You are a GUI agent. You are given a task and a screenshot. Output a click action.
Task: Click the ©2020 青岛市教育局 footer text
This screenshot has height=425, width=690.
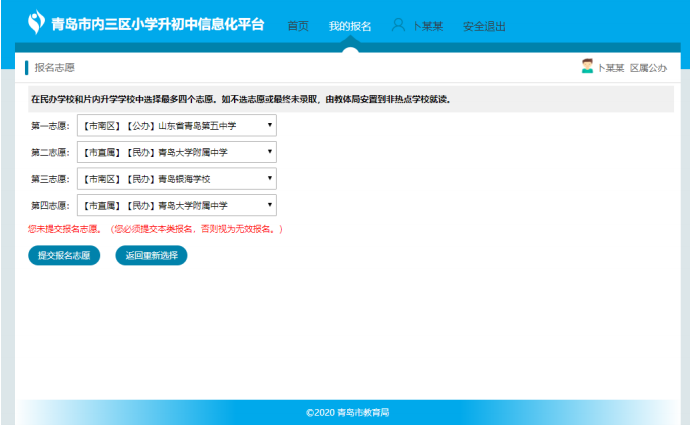348,412
